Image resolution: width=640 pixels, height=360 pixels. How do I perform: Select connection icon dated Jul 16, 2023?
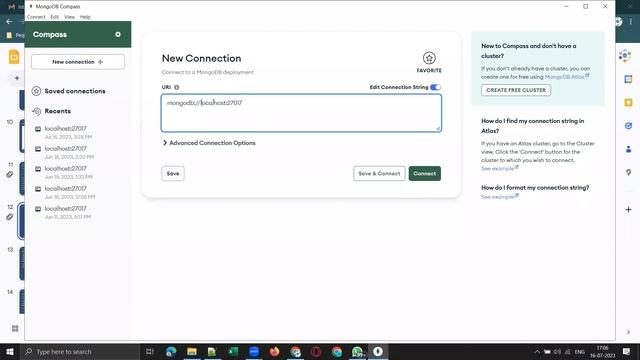click(x=38, y=129)
